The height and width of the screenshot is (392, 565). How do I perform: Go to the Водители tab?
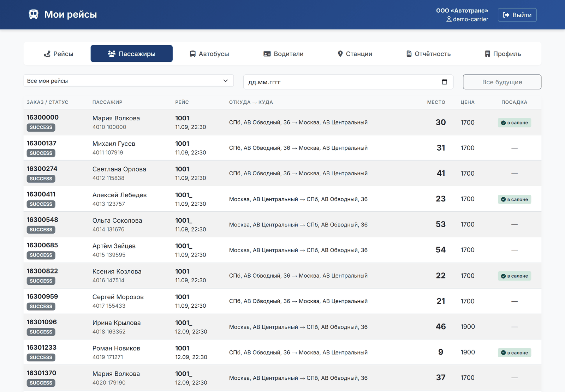(284, 54)
